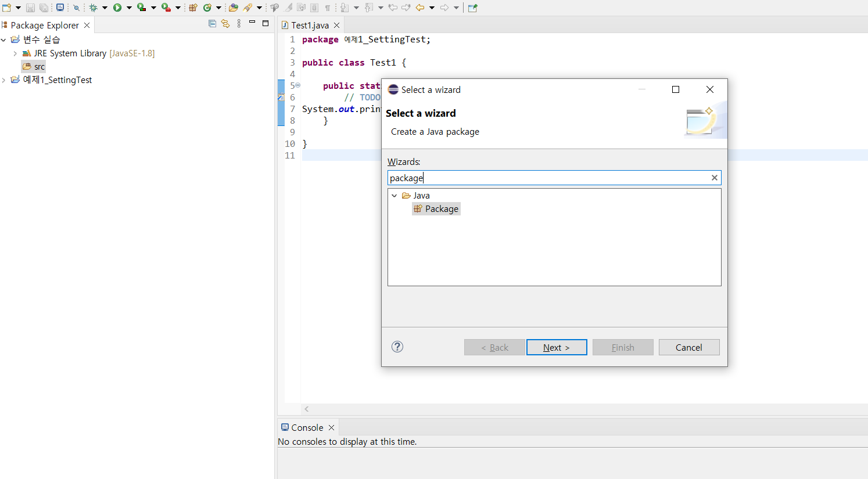The image size is (868, 479).
Task: Expand the 예제1_SettingTest project node
Action: [3, 80]
